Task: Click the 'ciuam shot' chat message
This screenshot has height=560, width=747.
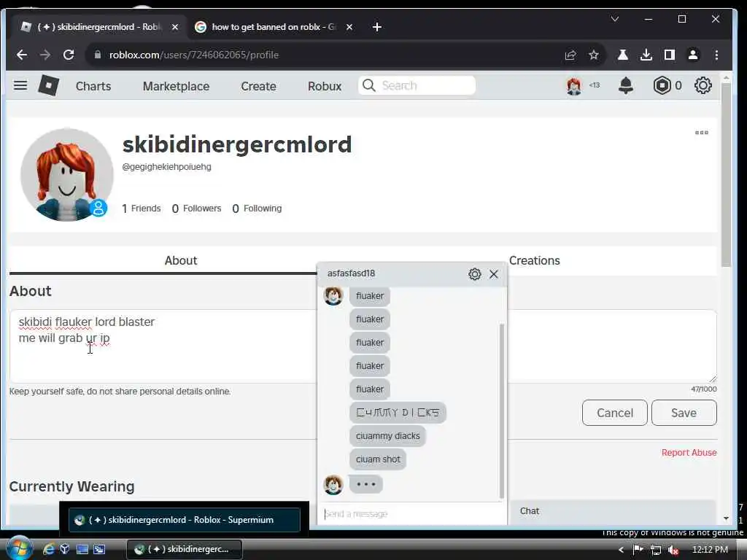Action: [378, 459]
